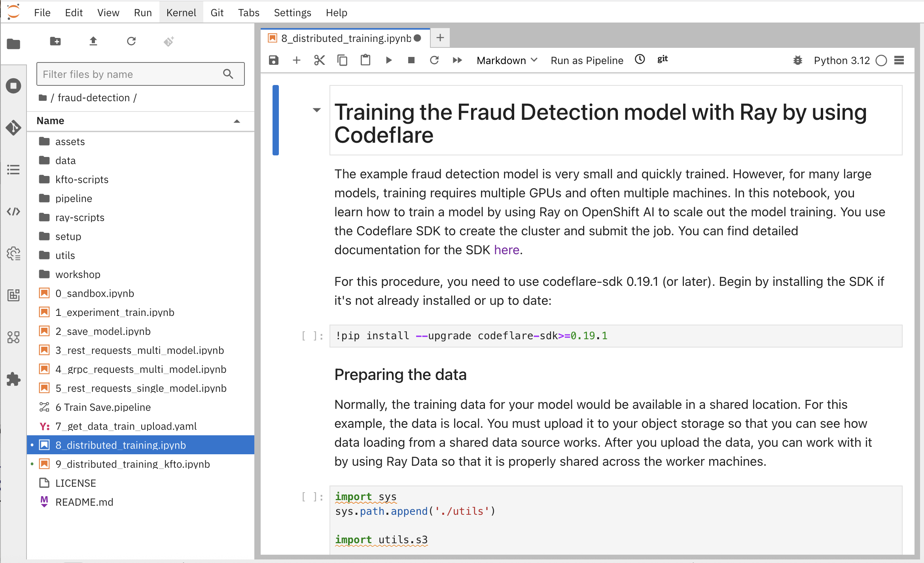This screenshot has width=924, height=563.
Task: Click Run as Pipeline button
Action: (587, 60)
